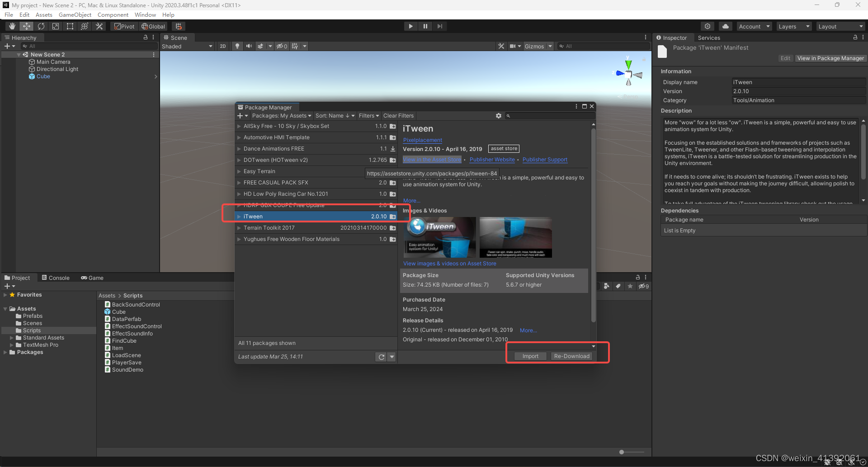Open Publisher Support link

(545, 160)
